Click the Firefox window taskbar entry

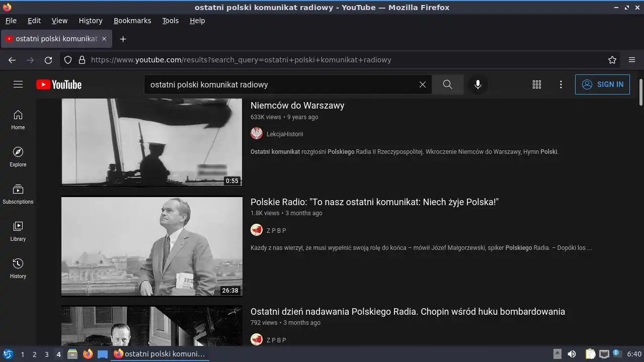point(159,354)
